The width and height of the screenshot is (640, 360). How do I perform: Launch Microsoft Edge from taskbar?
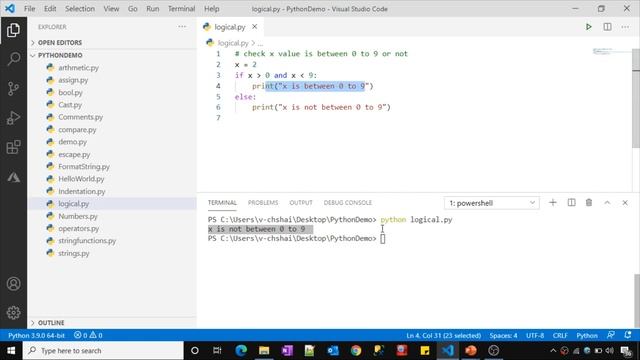[241, 351]
